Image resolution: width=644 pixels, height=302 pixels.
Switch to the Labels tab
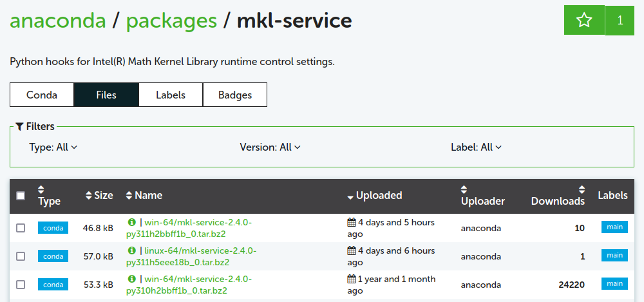tap(171, 95)
